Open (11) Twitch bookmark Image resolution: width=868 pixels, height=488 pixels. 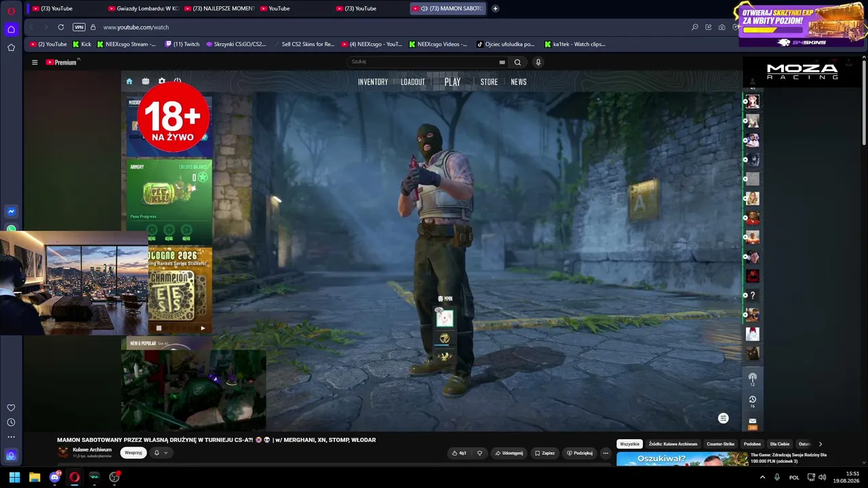pos(182,44)
